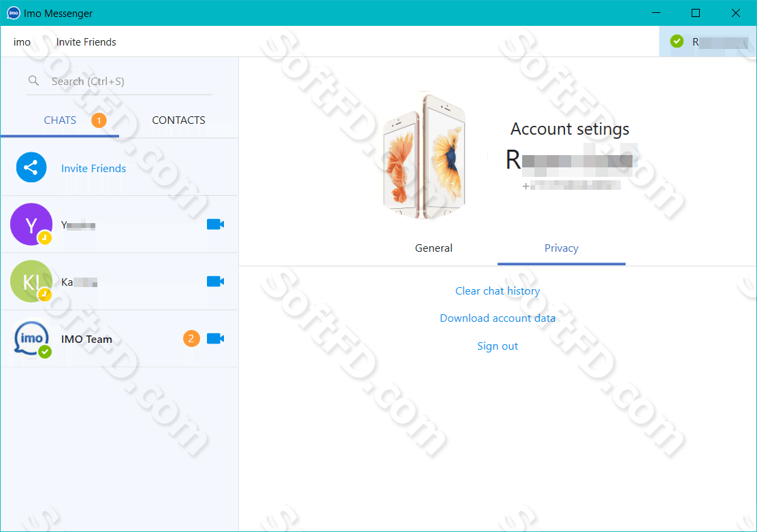Maximize the Imo Messenger window
757x532 pixels.
pyautogui.click(x=696, y=13)
